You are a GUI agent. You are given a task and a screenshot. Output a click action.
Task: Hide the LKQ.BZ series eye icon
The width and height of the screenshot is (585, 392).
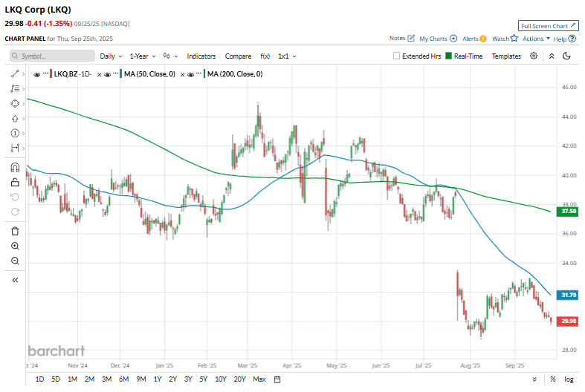pos(36,74)
